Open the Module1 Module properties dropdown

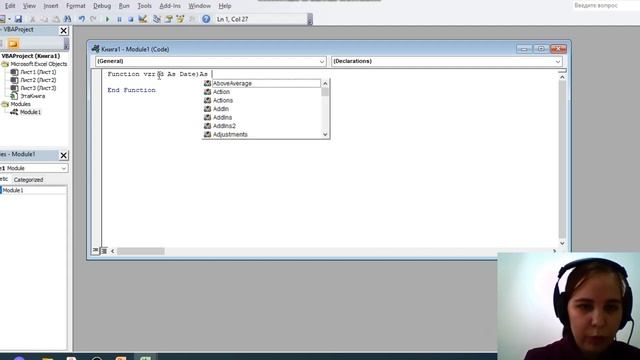(64, 168)
